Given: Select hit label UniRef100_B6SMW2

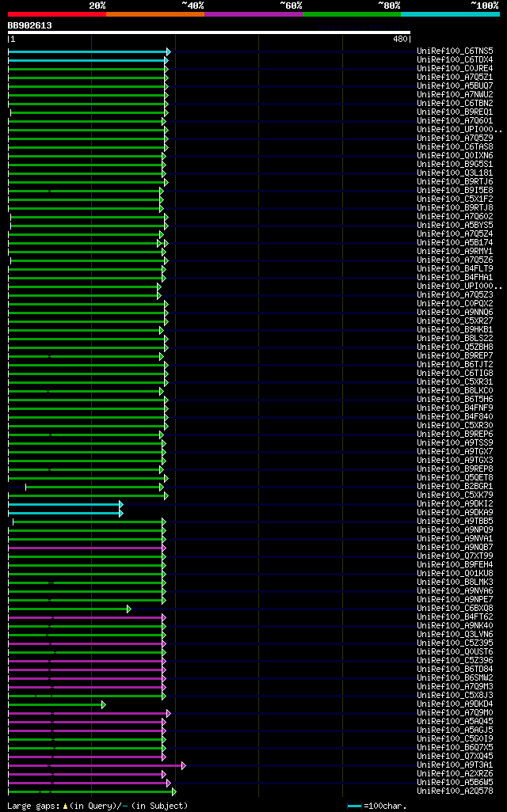Looking at the screenshot, I should 456,677.
